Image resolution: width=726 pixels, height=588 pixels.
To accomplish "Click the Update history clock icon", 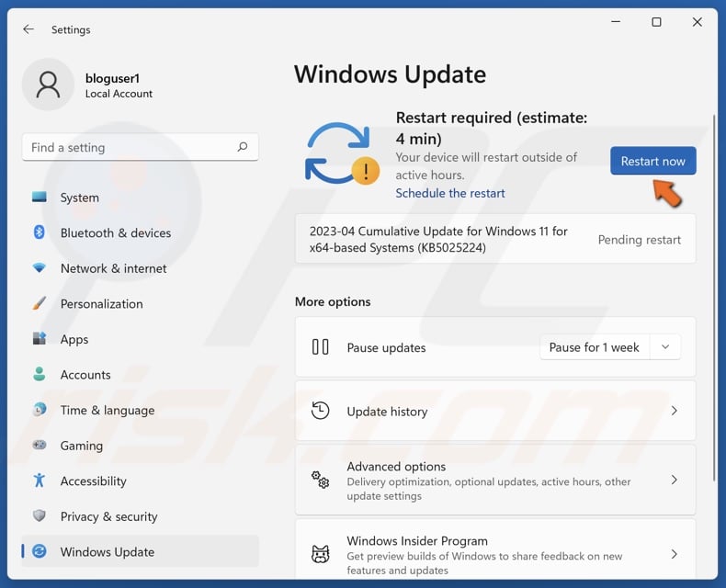I will click(321, 411).
